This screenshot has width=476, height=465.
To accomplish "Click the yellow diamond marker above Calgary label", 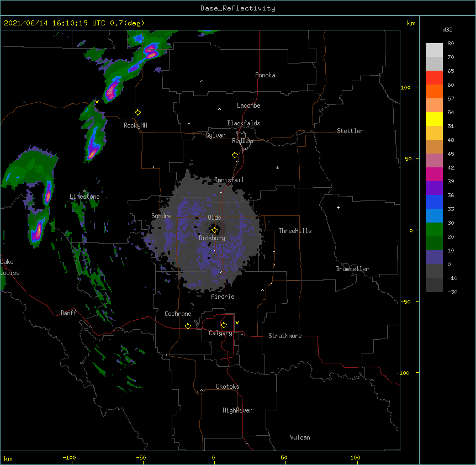I will tap(224, 325).
